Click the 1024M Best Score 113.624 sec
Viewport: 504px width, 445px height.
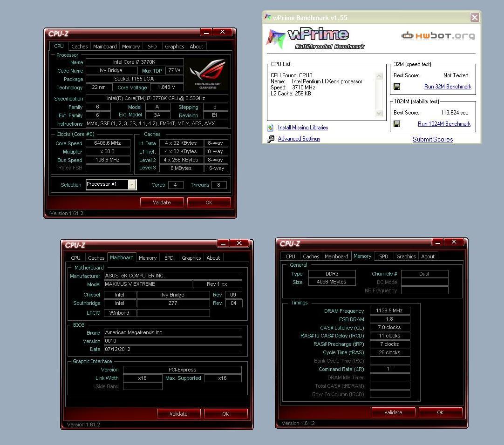coord(454,113)
